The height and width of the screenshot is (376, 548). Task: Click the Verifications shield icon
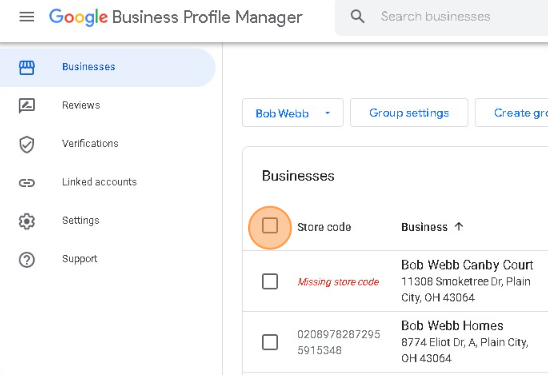[27, 144]
